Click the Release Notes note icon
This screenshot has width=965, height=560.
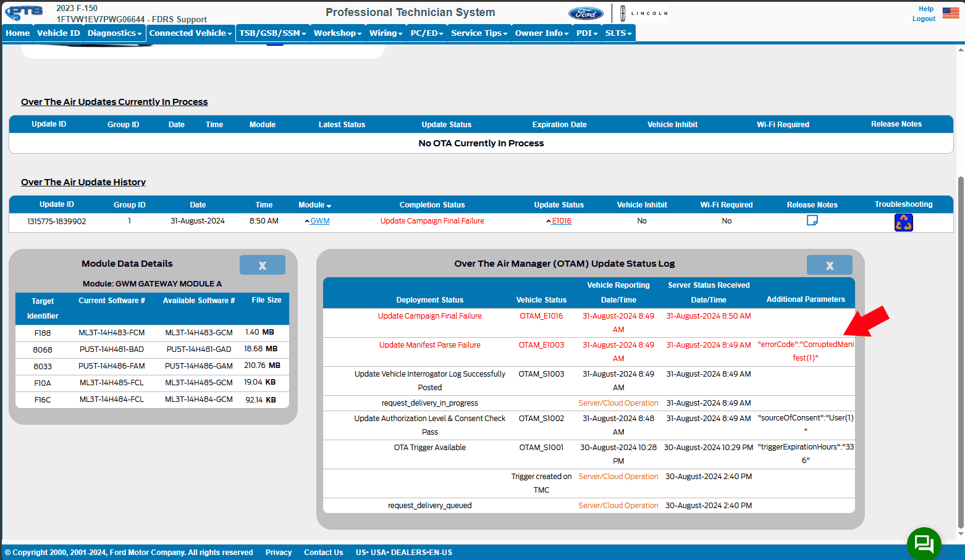[812, 220]
